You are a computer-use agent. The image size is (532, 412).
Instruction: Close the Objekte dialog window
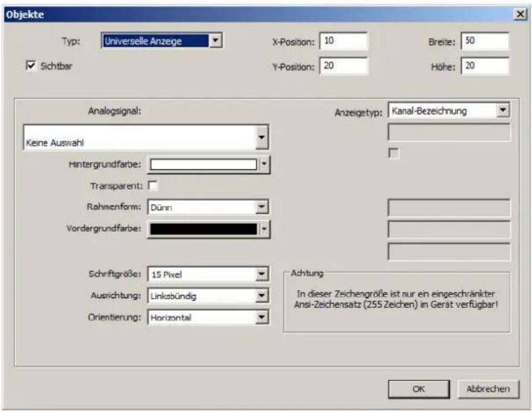click(520, 14)
